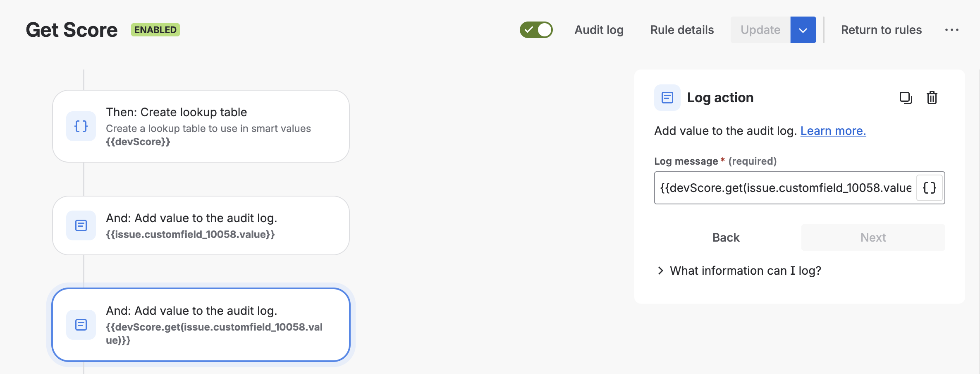Click the Back button
The height and width of the screenshot is (374, 980).
click(x=726, y=237)
